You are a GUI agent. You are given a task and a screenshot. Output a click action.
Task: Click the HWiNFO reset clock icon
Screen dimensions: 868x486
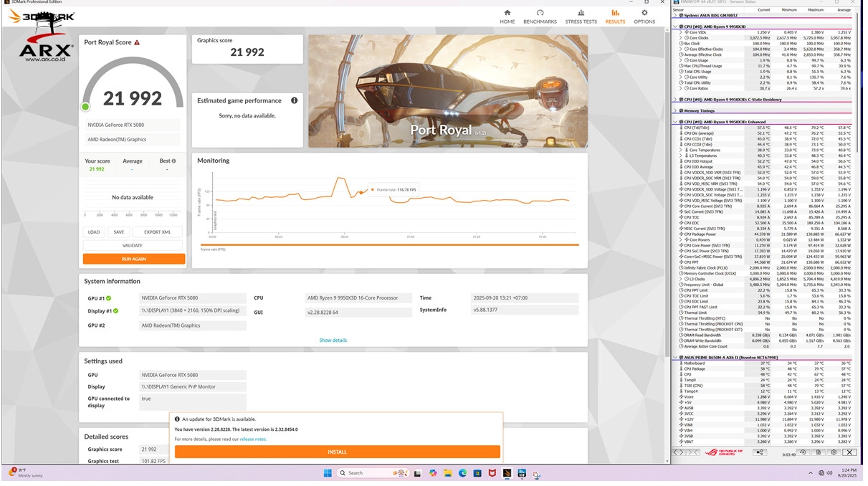803,452
